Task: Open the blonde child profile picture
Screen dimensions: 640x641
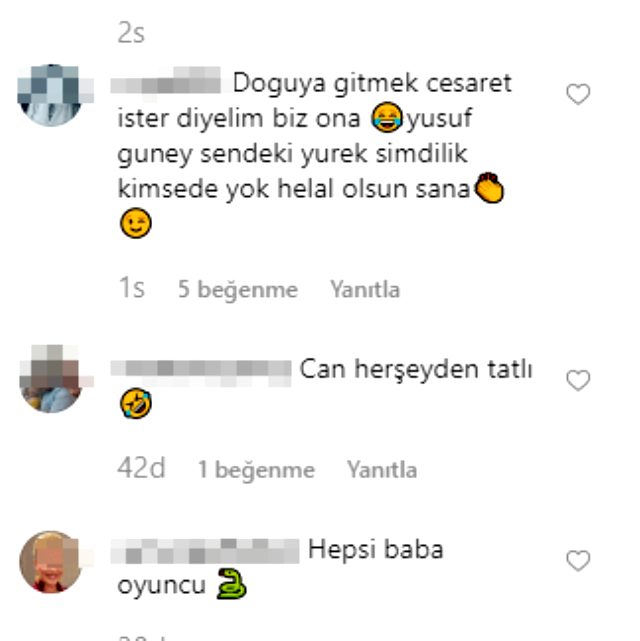Action: [51, 562]
